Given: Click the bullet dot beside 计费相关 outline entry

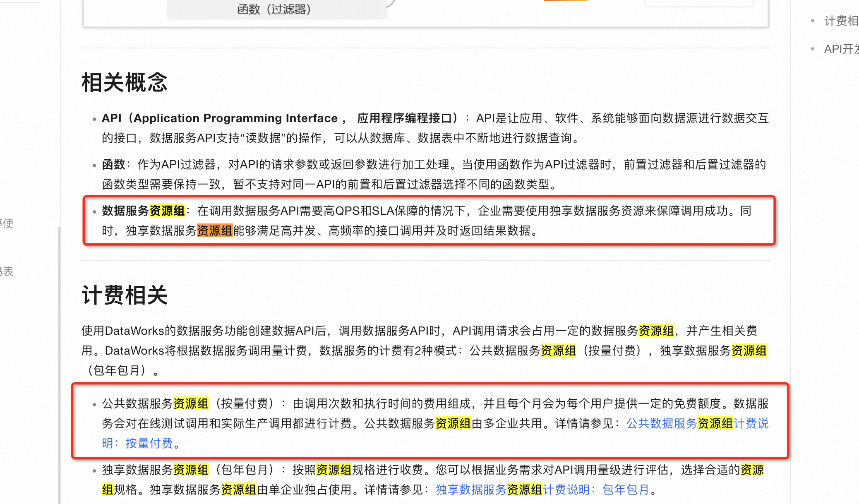Looking at the screenshot, I should 813,21.
